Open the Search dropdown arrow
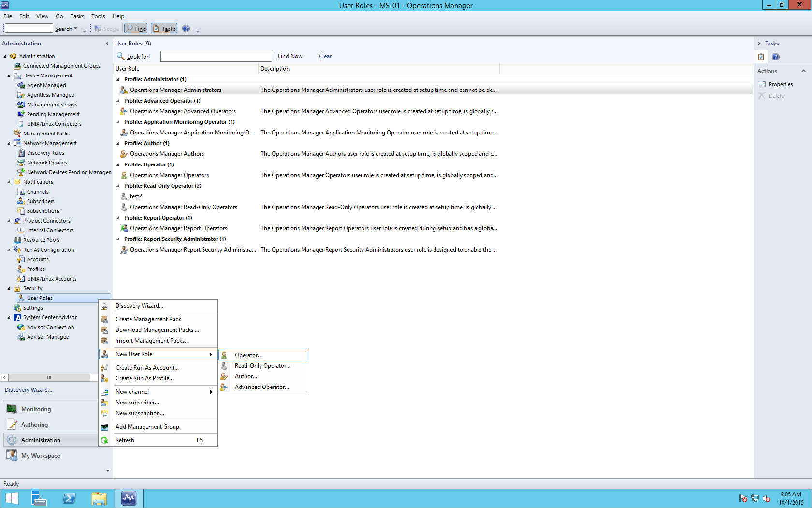 [x=75, y=29]
